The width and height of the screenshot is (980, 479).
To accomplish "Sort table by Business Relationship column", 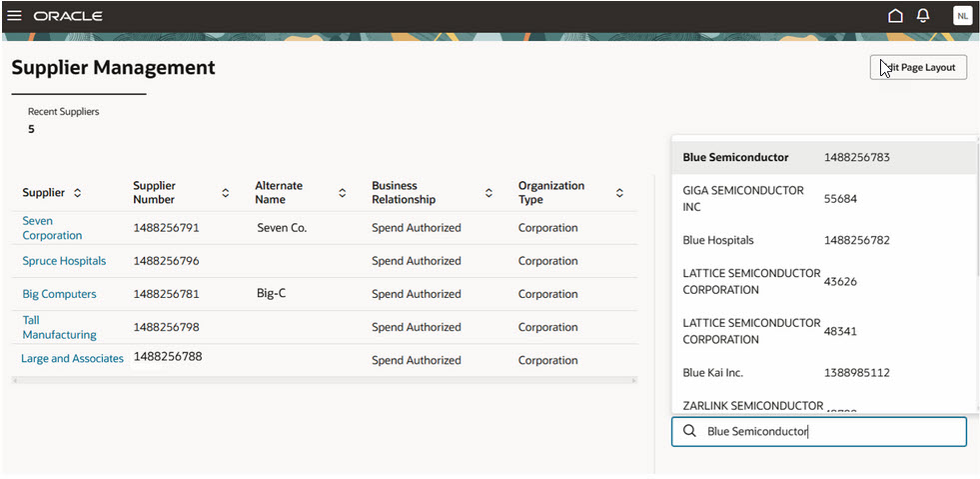I will pos(489,193).
